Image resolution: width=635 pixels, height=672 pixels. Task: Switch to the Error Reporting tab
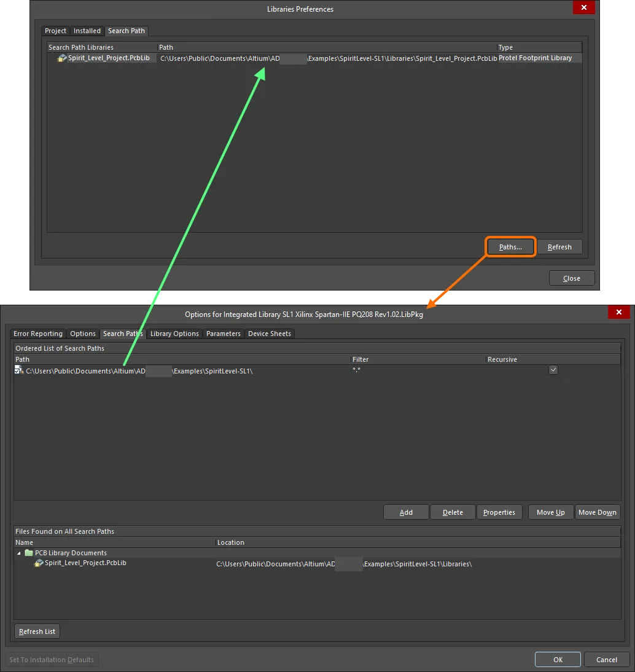(38, 334)
